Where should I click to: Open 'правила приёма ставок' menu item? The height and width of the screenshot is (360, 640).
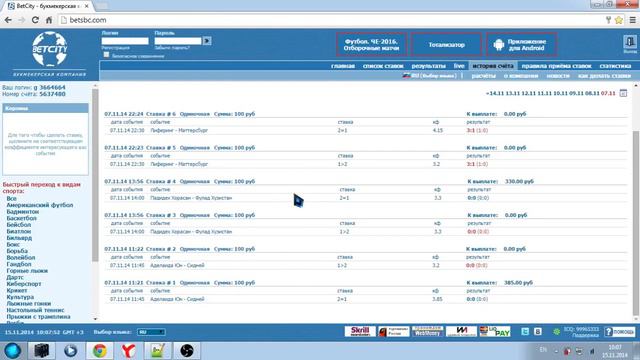(x=556, y=66)
